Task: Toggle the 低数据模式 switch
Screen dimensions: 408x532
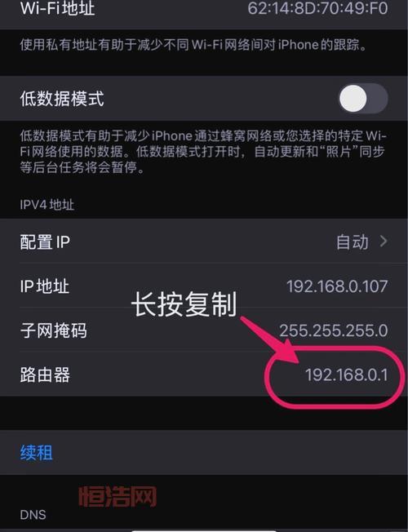Action: 363,99
